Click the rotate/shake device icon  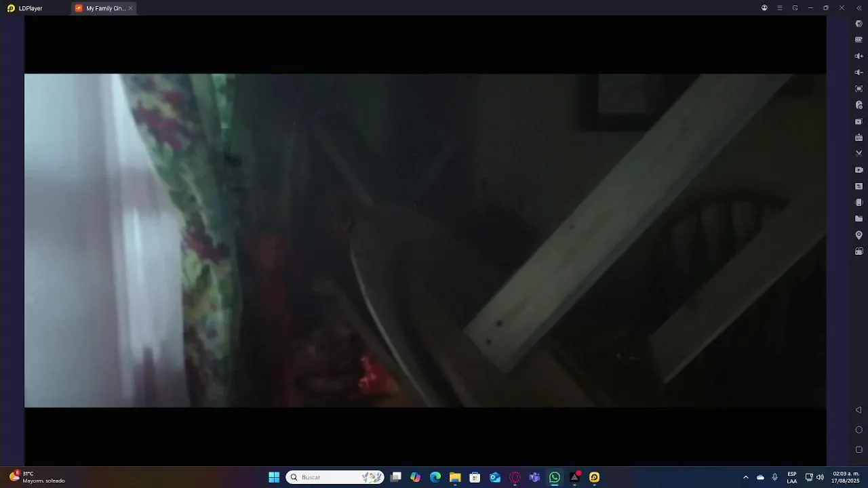(859, 203)
